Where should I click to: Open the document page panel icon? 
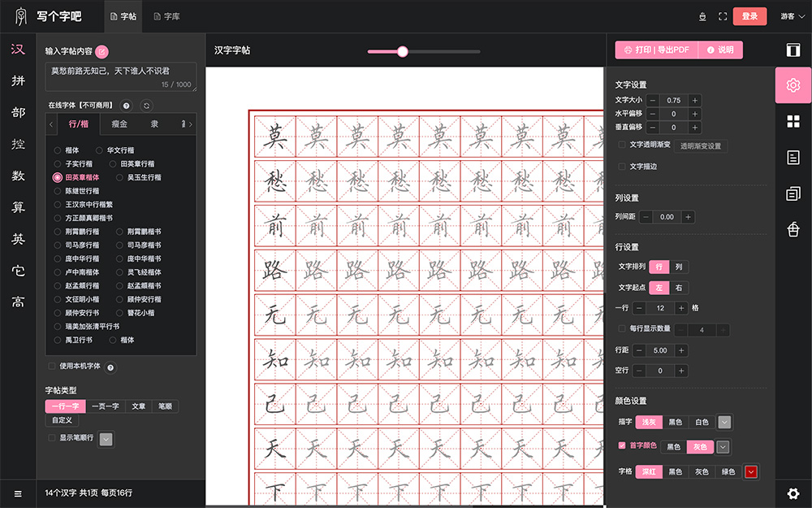[793, 158]
